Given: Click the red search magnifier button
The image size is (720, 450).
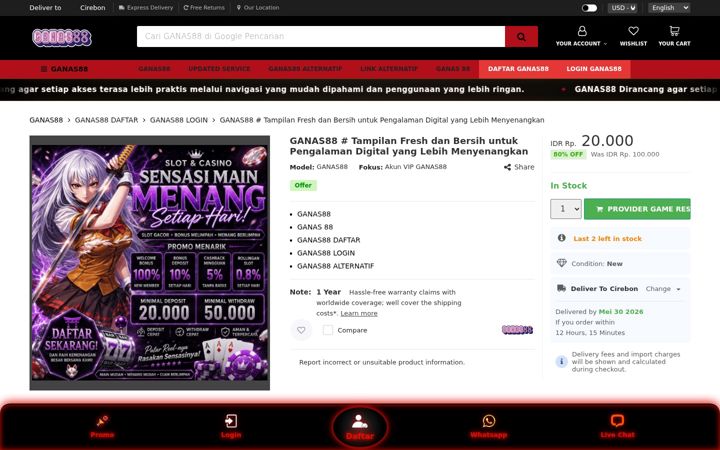Looking at the screenshot, I should coord(521,36).
